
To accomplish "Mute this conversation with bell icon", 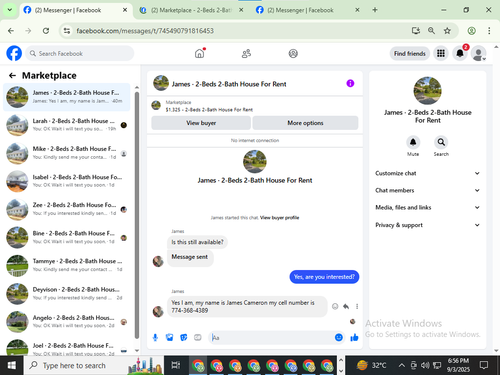I will coord(413,142).
